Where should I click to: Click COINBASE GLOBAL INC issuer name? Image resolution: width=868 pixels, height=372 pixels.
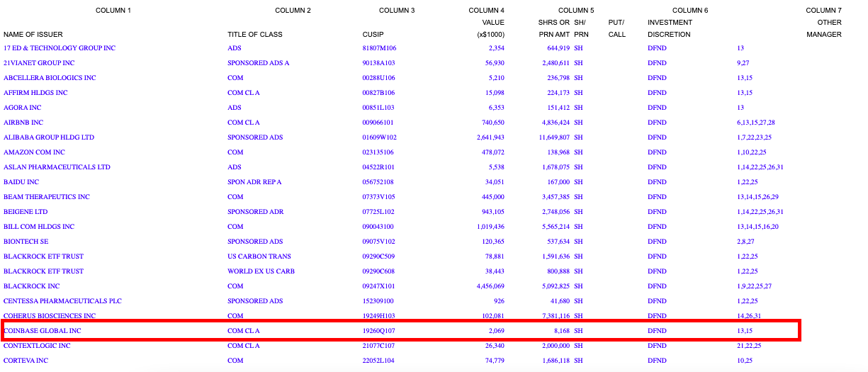(42, 331)
